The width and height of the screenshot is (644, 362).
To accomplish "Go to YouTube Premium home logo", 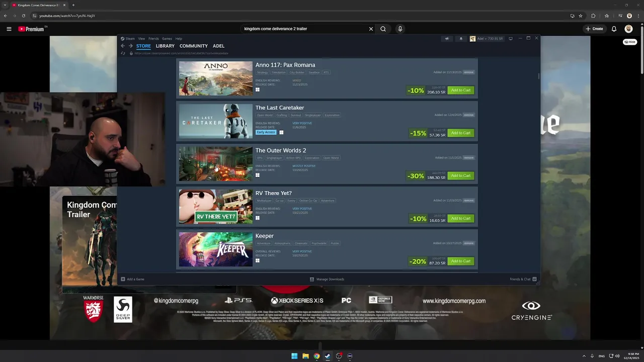I will pos(31,29).
